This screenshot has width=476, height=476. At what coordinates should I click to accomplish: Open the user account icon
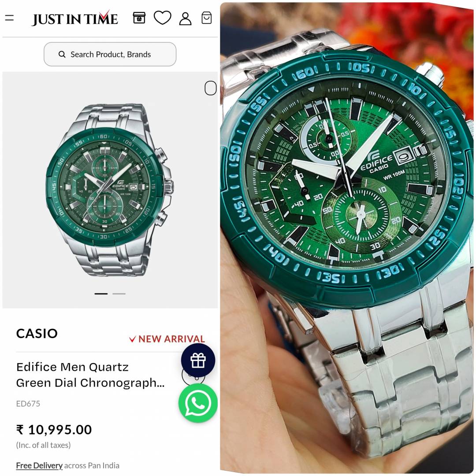coord(185,19)
